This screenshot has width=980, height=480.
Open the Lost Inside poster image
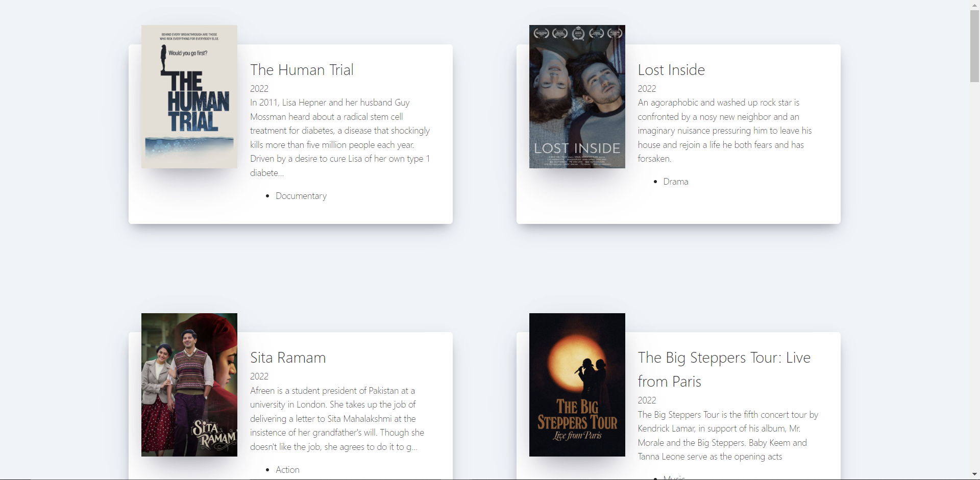pyautogui.click(x=577, y=96)
